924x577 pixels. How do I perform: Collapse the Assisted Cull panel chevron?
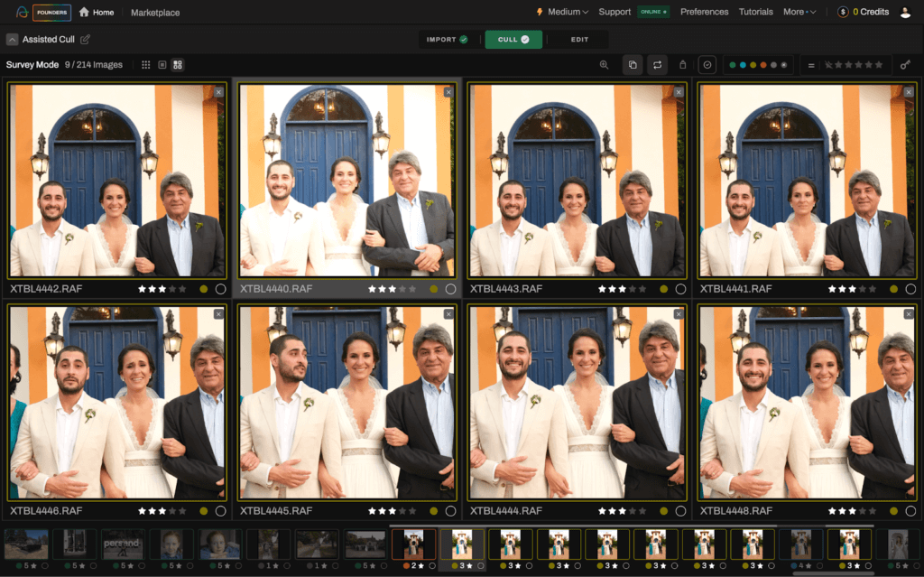(x=12, y=40)
